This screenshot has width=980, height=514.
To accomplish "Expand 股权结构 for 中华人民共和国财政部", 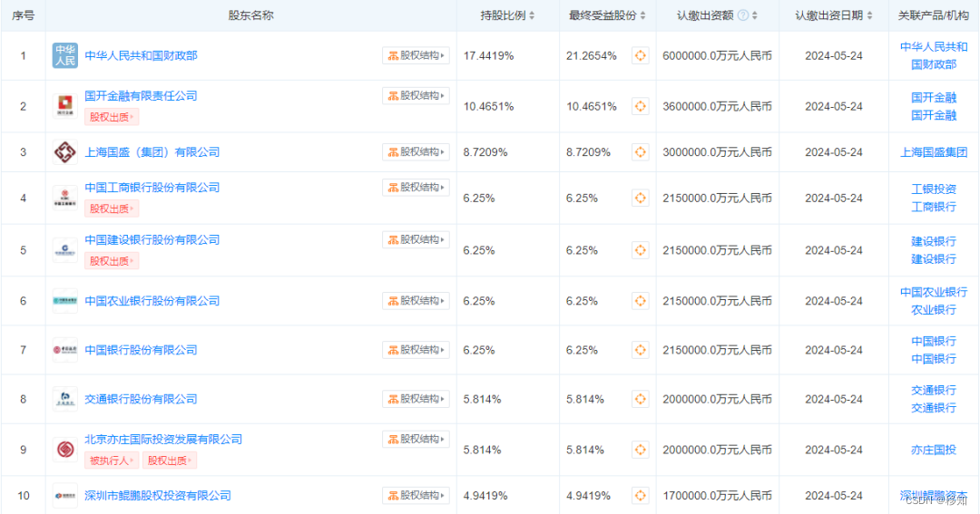I will tap(416, 55).
